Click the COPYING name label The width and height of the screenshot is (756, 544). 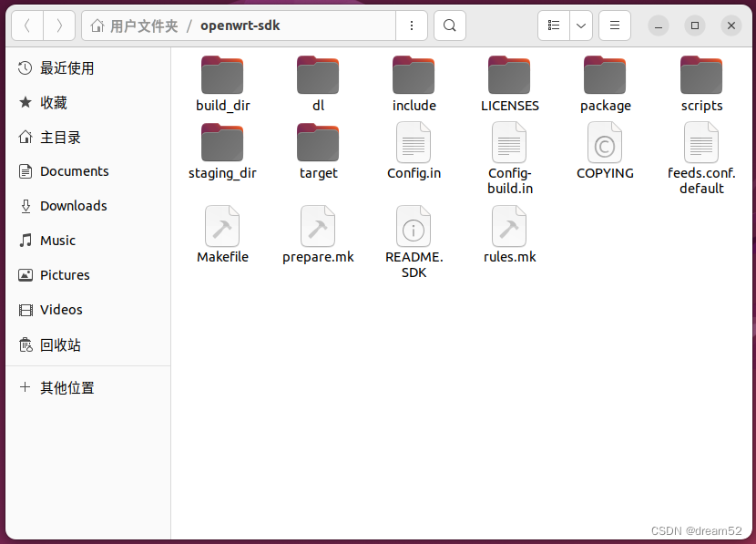(605, 173)
